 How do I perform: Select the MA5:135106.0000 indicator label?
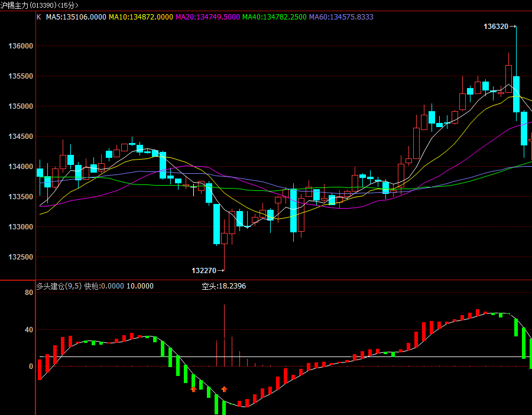[76, 17]
